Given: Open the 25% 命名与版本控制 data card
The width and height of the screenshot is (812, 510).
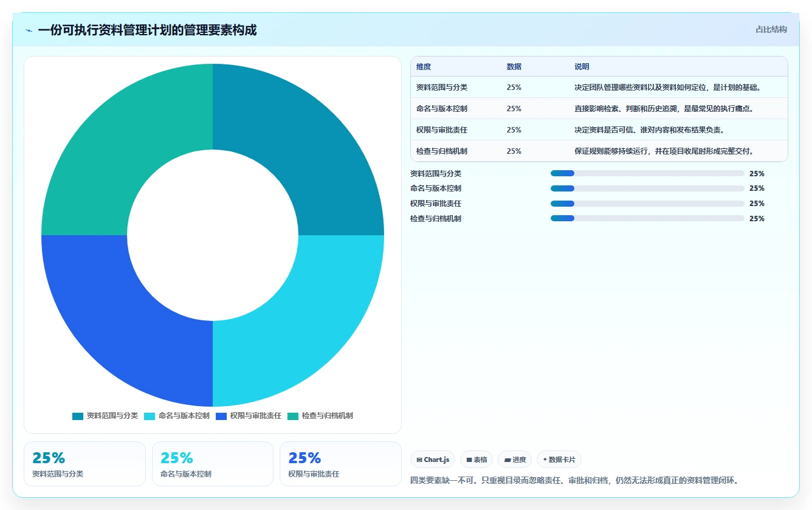Looking at the screenshot, I should 213,464.
